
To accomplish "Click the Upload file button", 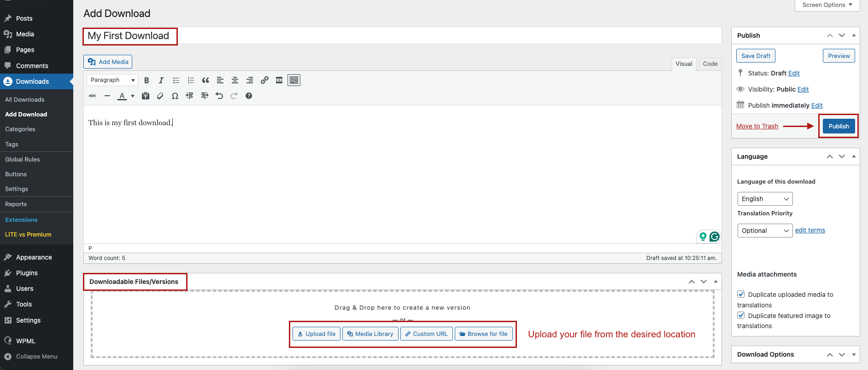I will [x=317, y=334].
